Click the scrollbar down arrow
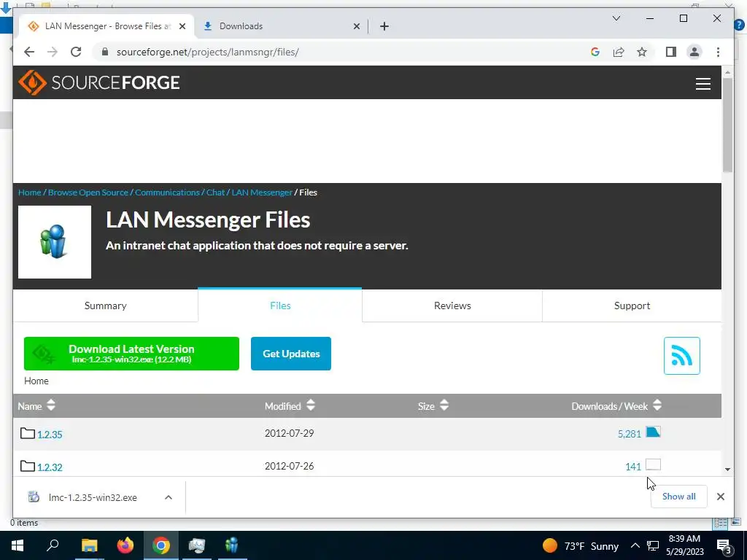 click(x=727, y=469)
